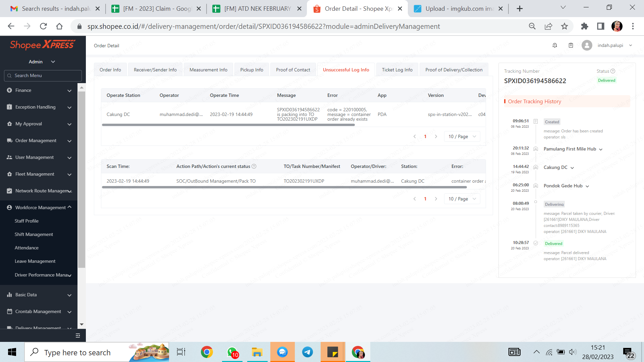Viewport: 644px width, 362px height.
Task: Click the Search Menu input field
Action: tap(43, 75)
